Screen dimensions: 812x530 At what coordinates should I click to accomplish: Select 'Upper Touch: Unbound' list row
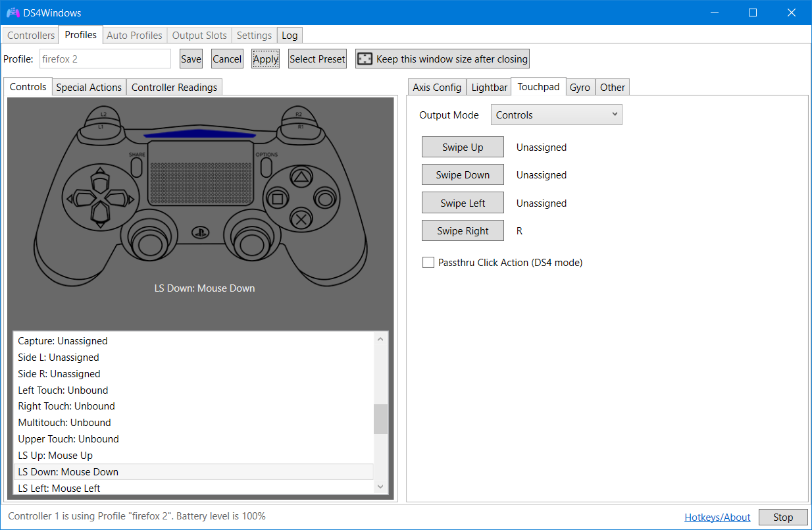193,439
